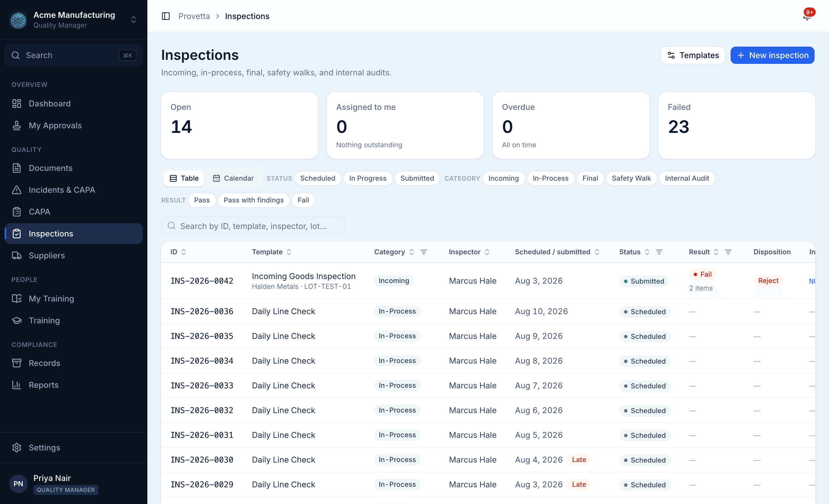Open the notifications bell
The image size is (829, 504).
click(807, 16)
